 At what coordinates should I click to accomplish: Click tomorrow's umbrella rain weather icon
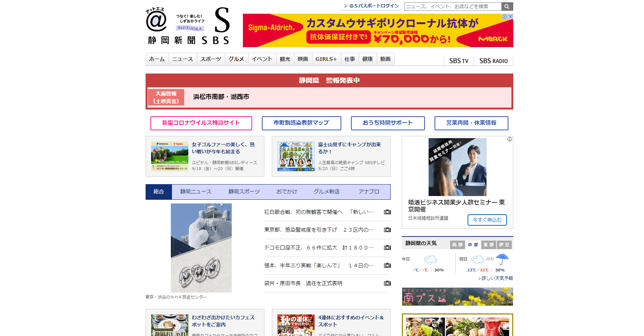click(502, 259)
